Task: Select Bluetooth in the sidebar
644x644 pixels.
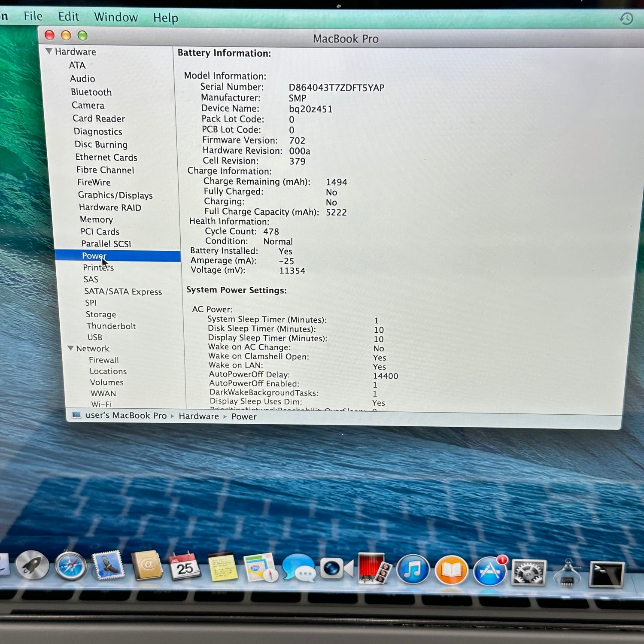Action: pyautogui.click(x=91, y=92)
